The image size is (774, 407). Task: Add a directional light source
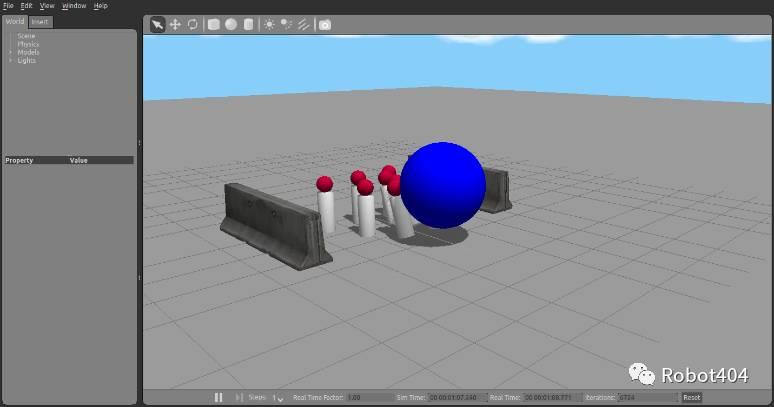pos(304,25)
